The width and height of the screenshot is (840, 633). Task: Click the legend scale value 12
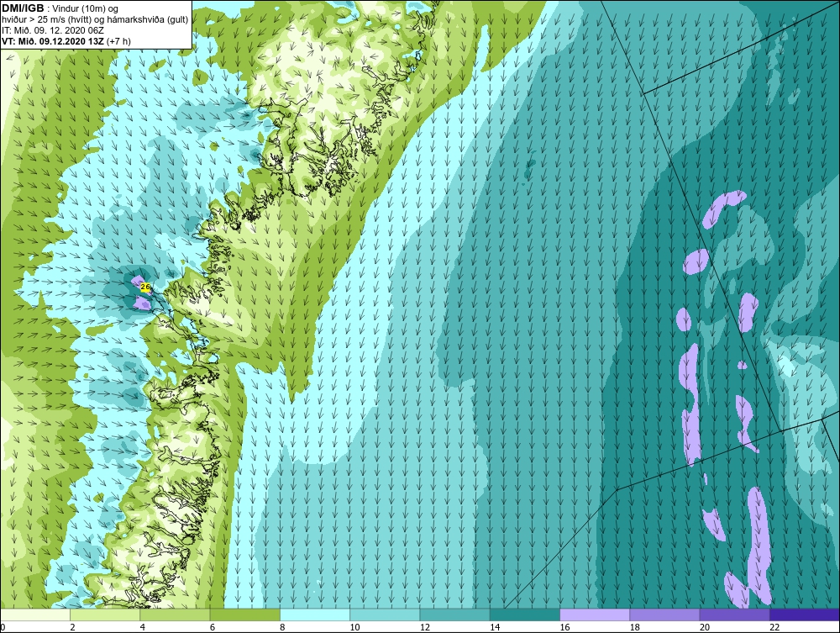point(425,628)
